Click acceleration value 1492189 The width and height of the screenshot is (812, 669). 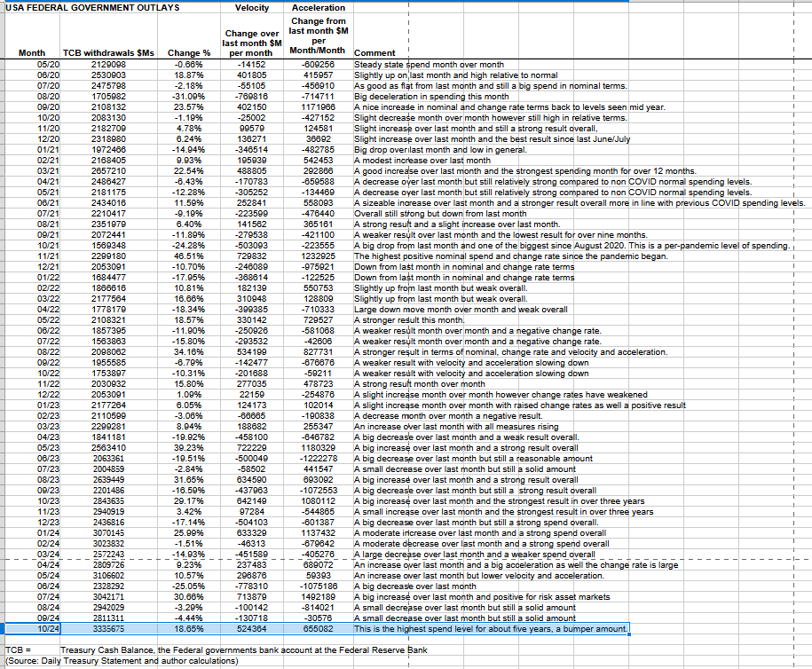point(318,597)
